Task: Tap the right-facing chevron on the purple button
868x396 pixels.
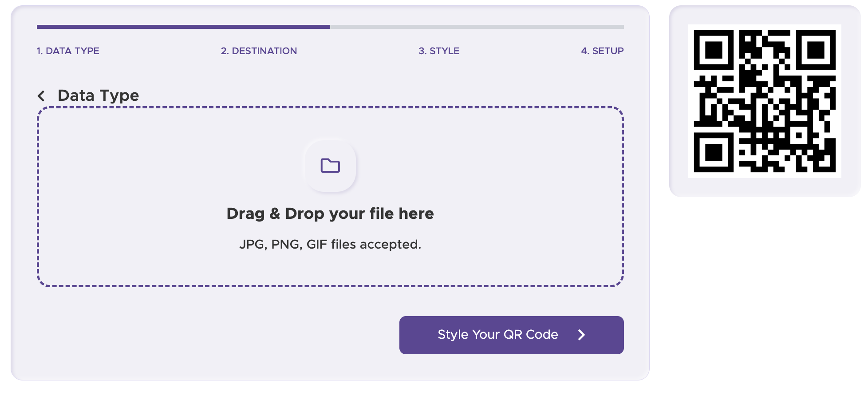Action: 583,335
